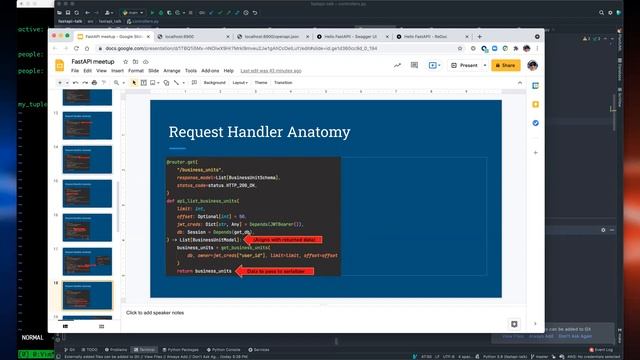Click the get add-ons plus in side panel

pos(536,153)
